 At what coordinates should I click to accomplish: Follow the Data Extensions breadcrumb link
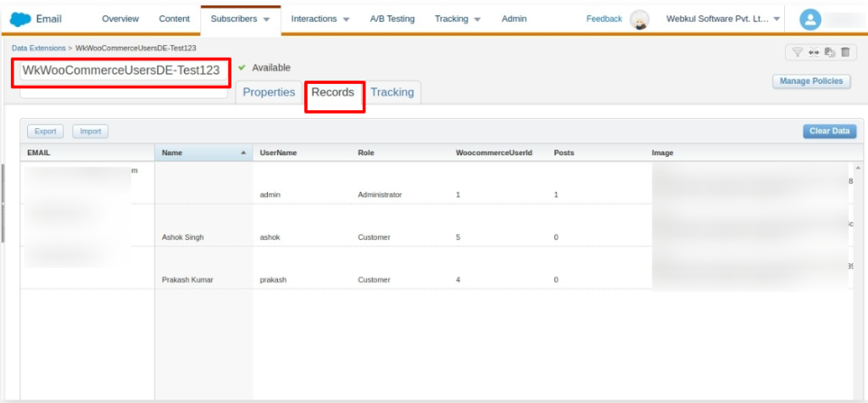tap(40, 48)
